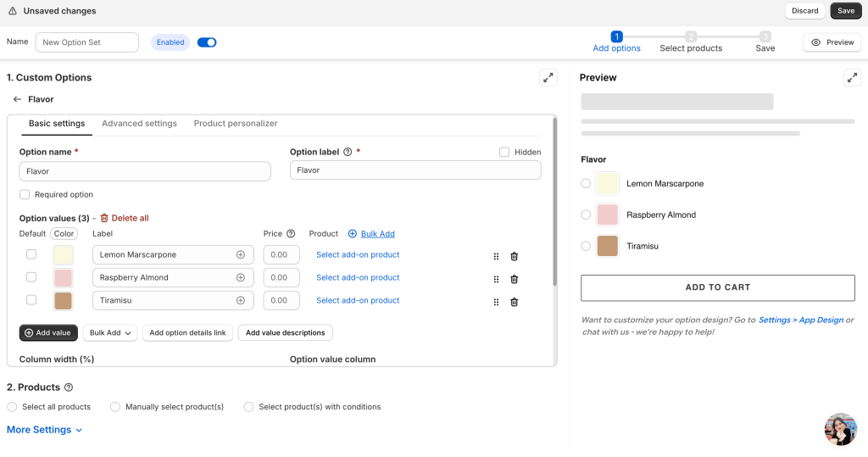Viewport: 868px width, 457px height.
Task: Toggle the Enabled switch off
Action: tap(207, 42)
